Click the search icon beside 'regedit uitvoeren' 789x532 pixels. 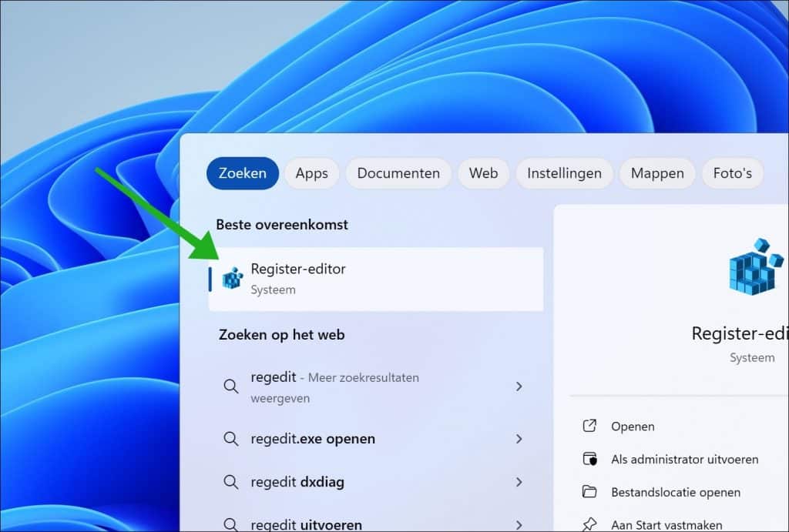tap(230, 524)
